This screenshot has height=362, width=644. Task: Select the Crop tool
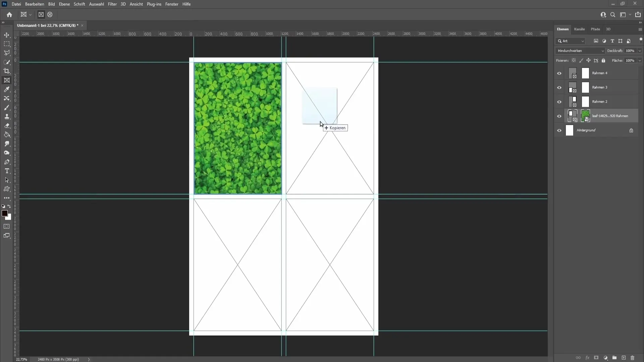point(7,71)
